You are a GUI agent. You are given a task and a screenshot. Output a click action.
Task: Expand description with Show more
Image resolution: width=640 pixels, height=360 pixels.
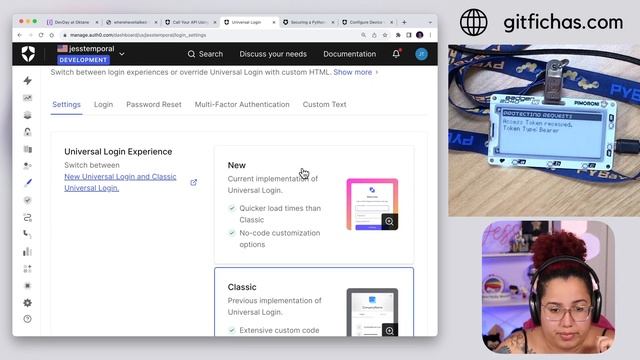(356, 72)
